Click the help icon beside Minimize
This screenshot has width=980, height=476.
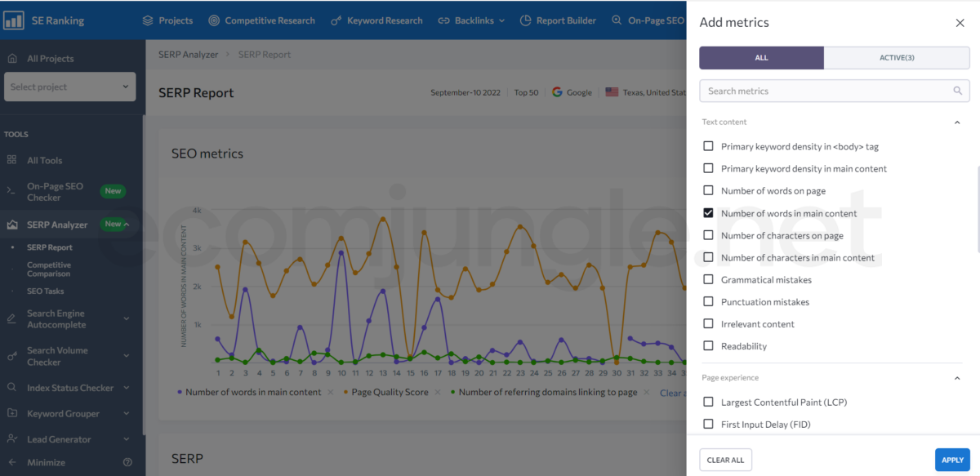coord(127,462)
